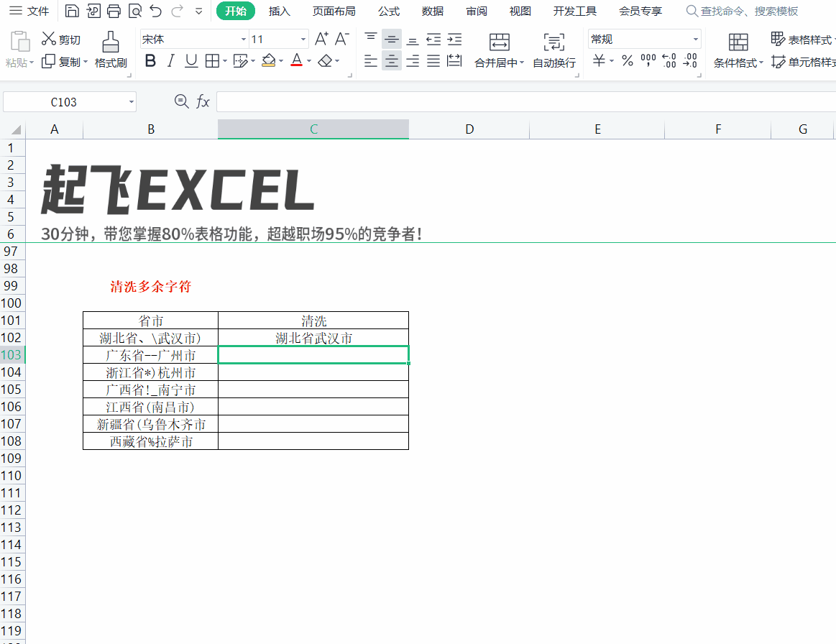Select the Format Painter (格式刷) tool
The width and height of the screenshot is (836, 644).
(x=111, y=50)
